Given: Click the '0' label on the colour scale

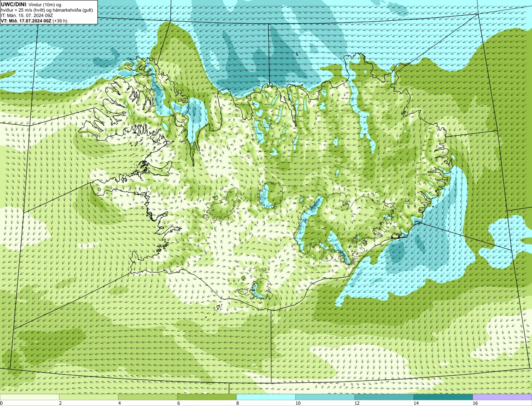Looking at the screenshot, I should 1,403.
